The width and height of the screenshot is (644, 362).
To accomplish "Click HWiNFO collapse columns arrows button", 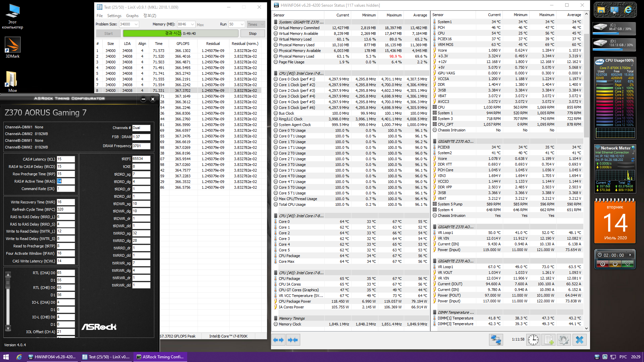I will pos(293,340).
